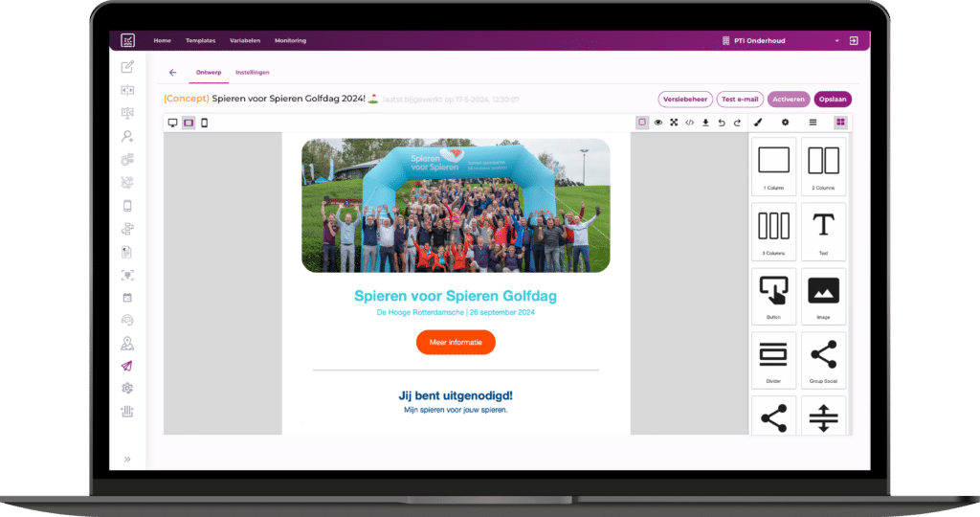Toggle preview with the eye icon
This screenshot has height=517, width=980.
pos(658,123)
